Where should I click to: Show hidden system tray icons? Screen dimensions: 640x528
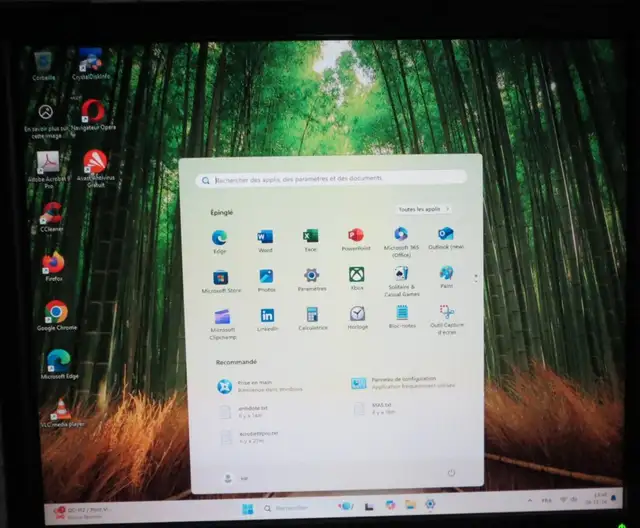coord(530,500)
